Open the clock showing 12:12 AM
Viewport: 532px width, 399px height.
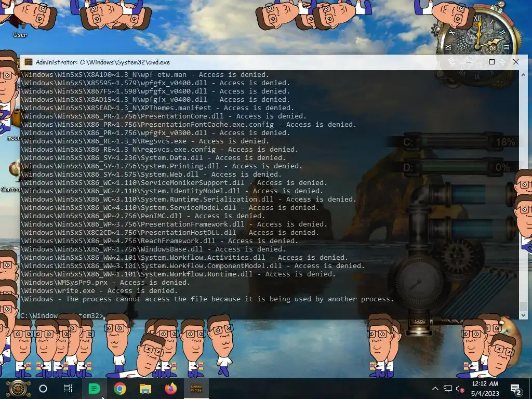(x=485, y=384)
